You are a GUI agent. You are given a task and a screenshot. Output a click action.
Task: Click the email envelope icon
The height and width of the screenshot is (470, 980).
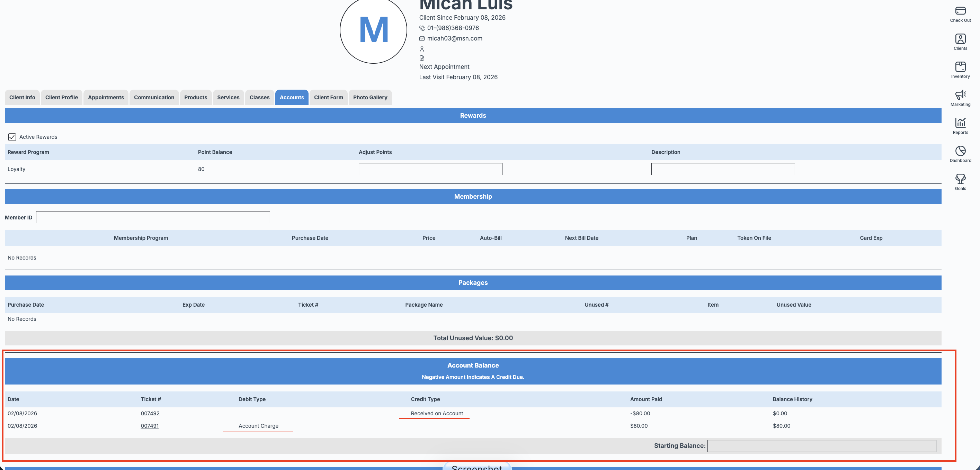click(x=421, y=38)
